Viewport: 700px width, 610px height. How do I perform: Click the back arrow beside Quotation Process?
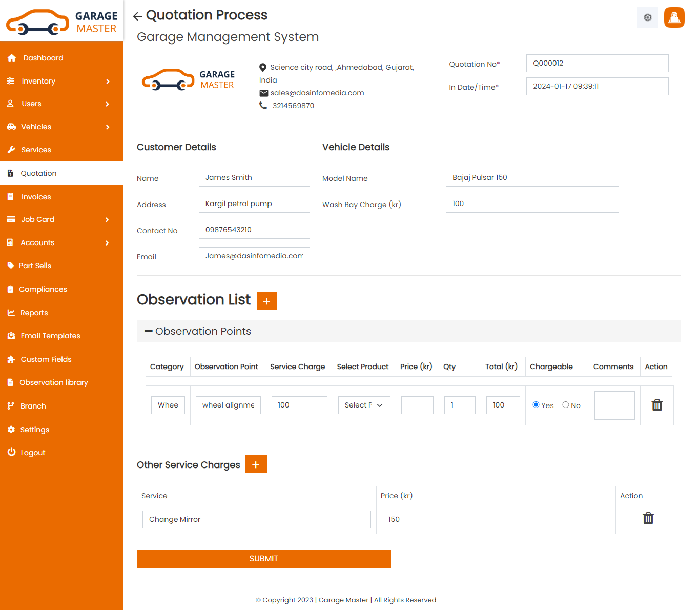tap(137, 16)
